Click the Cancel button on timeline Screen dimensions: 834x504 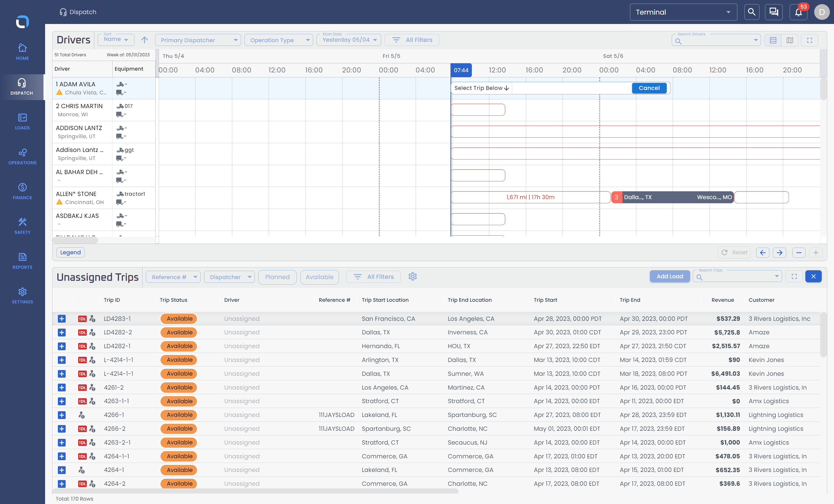pos(649,88)
